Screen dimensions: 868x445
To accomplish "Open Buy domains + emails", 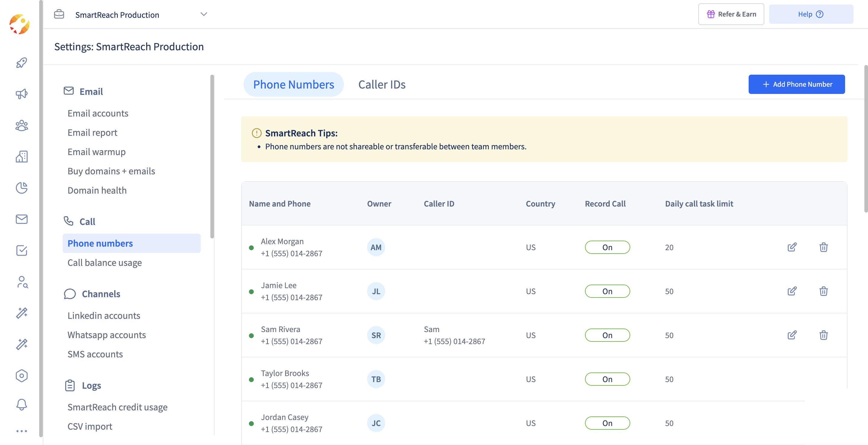I will point(111,171).
